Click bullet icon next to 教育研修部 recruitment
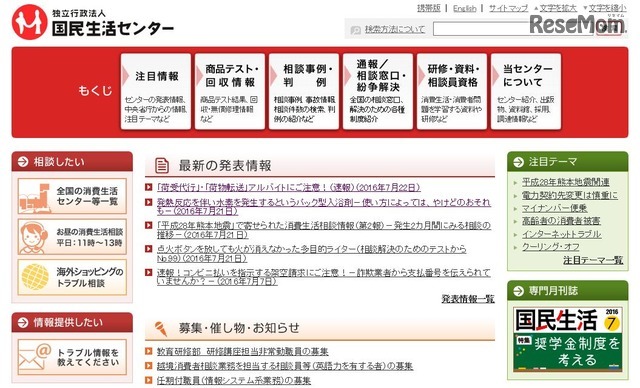The image size is (640, 388). (149, 351)
